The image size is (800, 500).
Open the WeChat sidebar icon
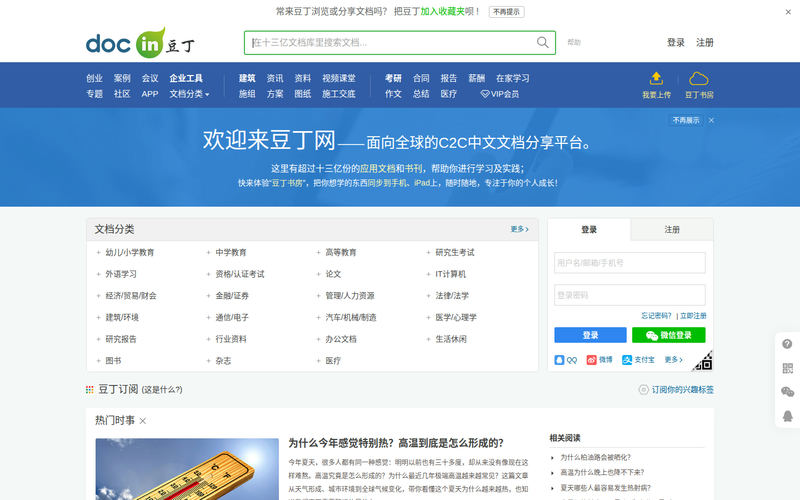[x=787, y=392]
